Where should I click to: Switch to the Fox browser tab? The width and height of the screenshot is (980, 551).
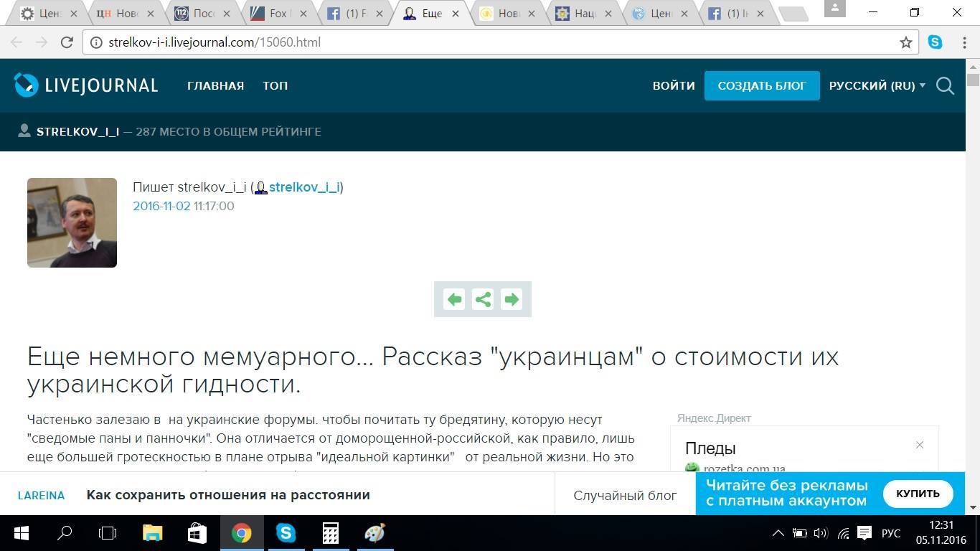click(x=280, y=14)
